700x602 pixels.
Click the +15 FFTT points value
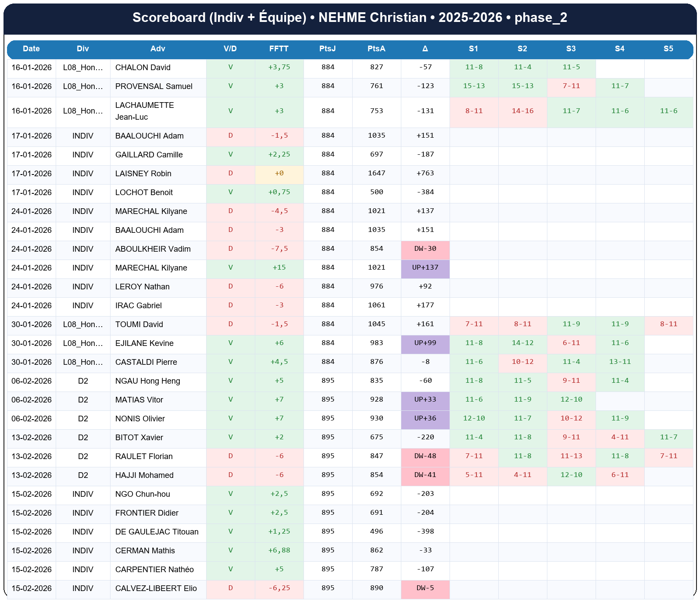coord(279,267)
